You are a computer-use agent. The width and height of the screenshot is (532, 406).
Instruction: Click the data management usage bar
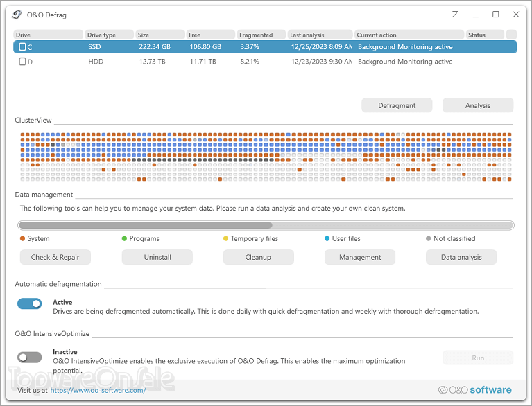(x=266, y=225)
